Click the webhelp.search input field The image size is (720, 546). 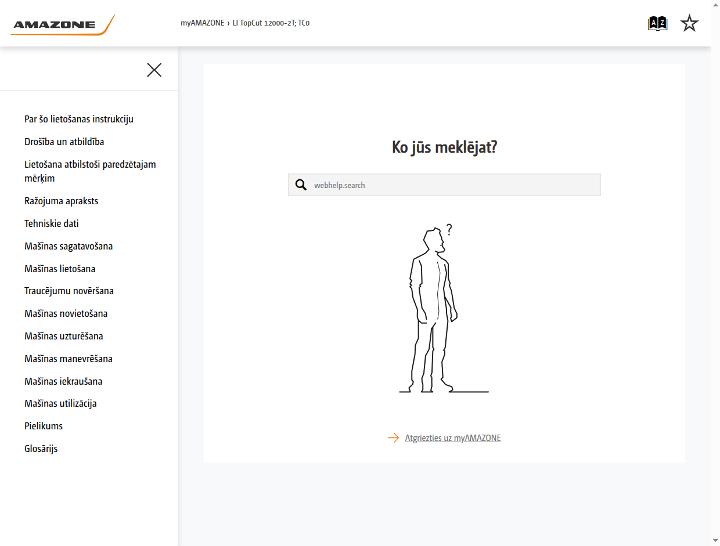(x=444, y=185)
